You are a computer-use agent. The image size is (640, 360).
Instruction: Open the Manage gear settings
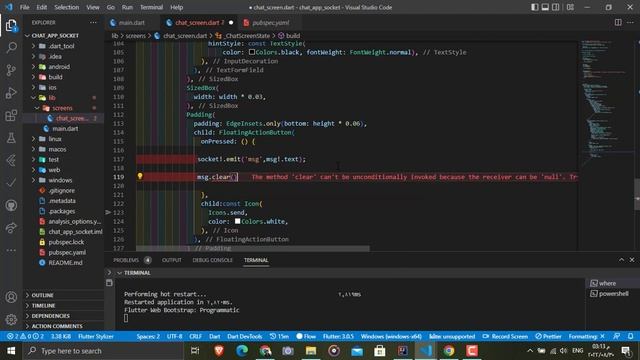pyautogui.click(x=11, y=319)
